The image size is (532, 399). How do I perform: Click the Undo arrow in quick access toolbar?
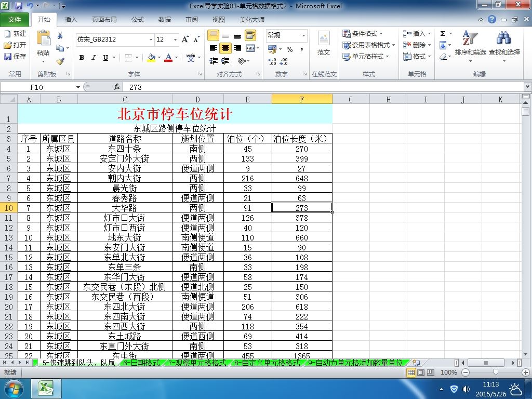[30, 6]
